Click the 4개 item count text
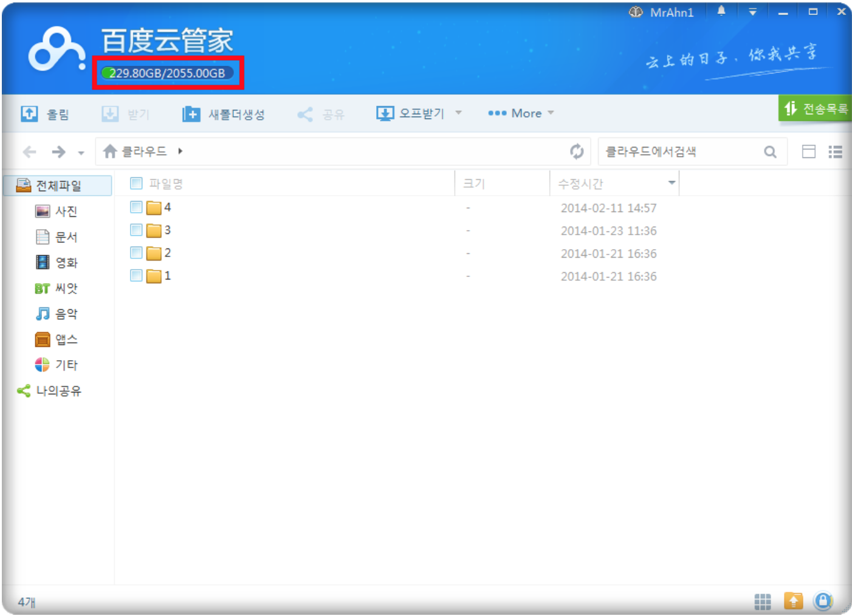The height and width of the screenshot is (616, 852). [x=27, y=602]
